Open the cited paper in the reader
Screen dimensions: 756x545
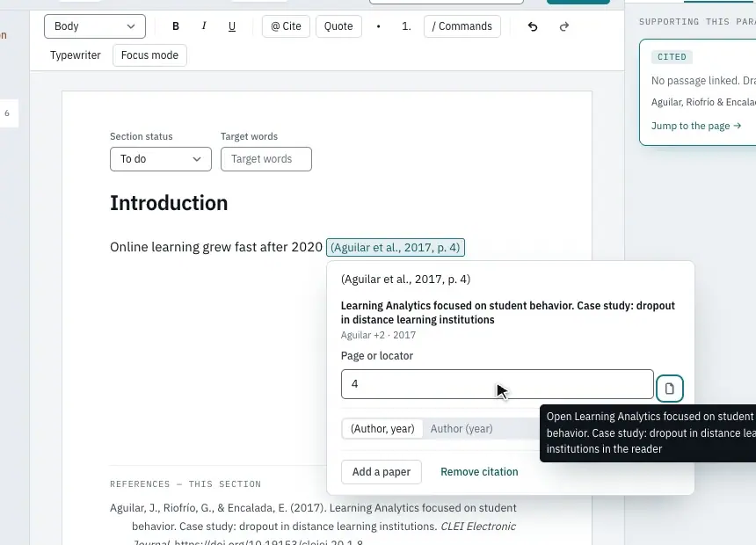point(669,389)
